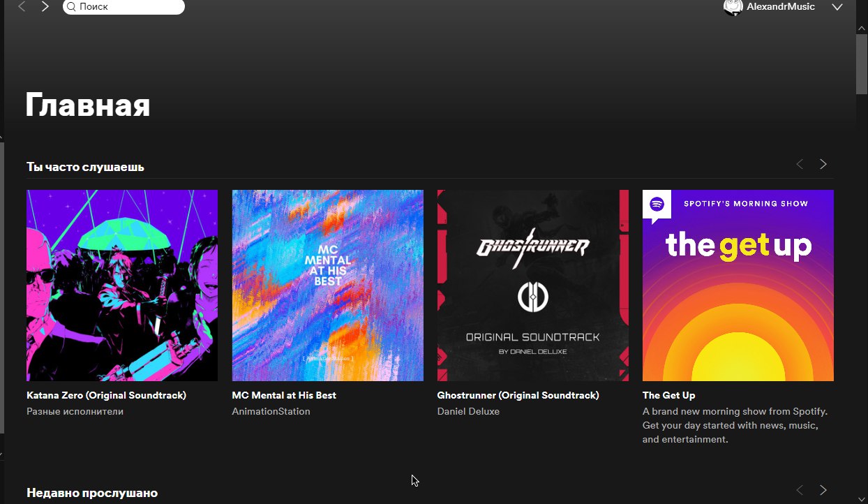This screenshot has width=868, height=504.
Task: Go back with the left navigation arrow
Action: point(22,7)
